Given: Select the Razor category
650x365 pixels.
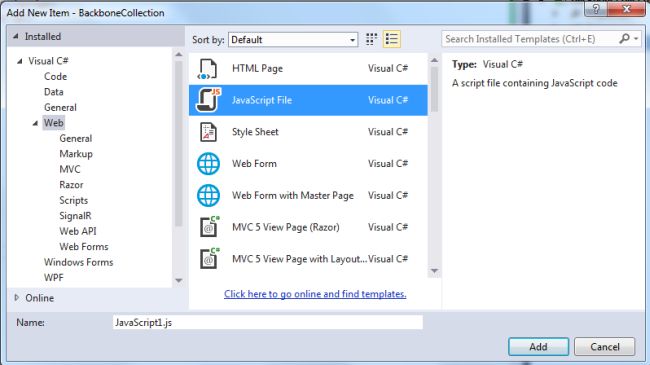Looking at the screenshot, I should (x=71, y=185).
